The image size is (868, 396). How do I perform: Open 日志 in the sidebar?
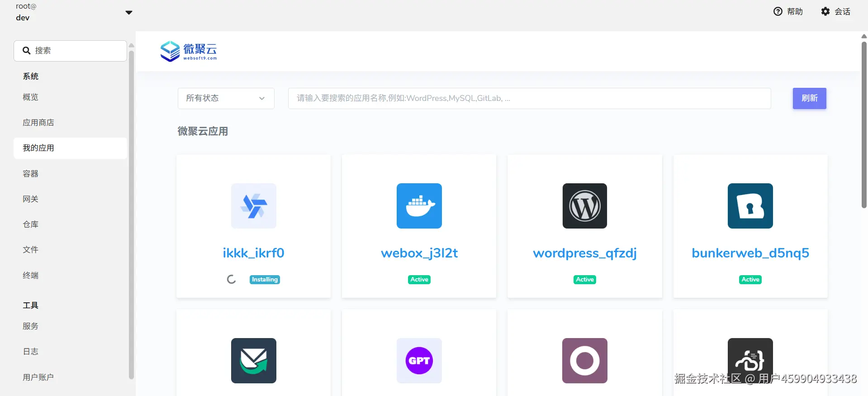[x=70, y=352]
